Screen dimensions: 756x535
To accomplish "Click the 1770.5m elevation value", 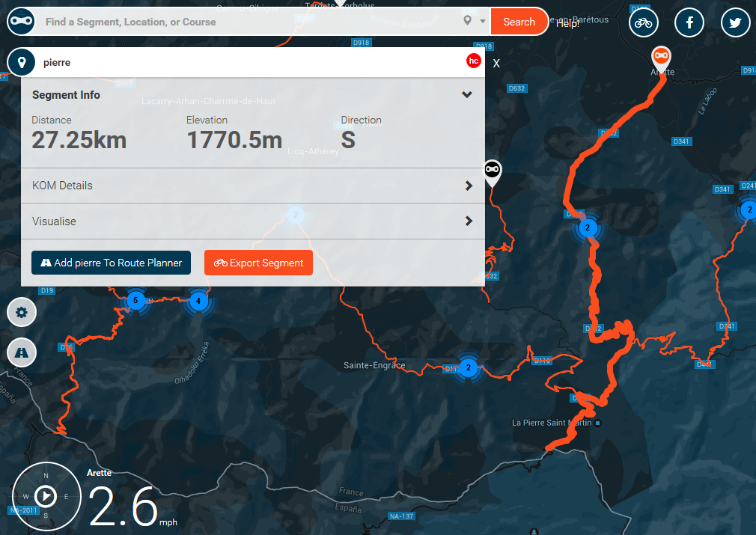I will [234, 140].
